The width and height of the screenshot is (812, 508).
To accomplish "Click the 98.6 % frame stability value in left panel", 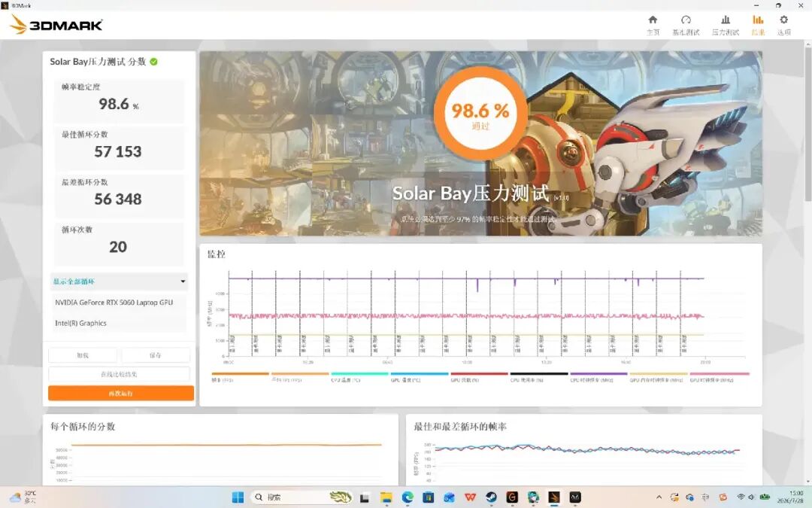I will click(x=119, y=104).
